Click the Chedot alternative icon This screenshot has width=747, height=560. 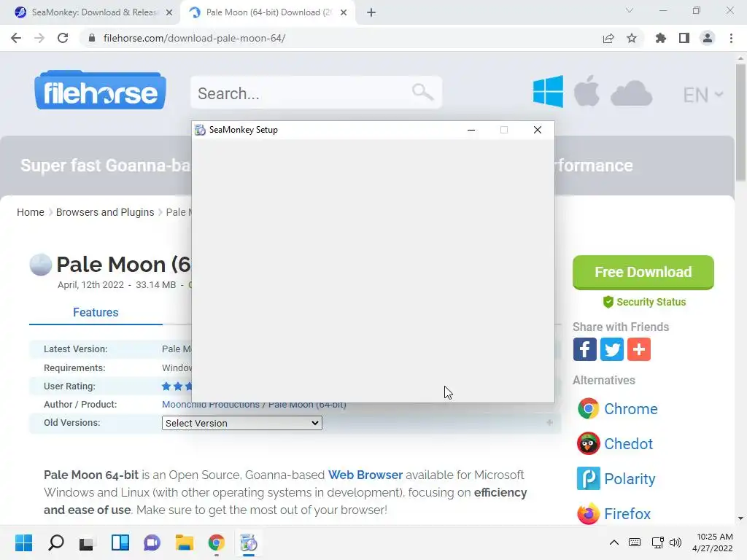click(x=589, y=444)
